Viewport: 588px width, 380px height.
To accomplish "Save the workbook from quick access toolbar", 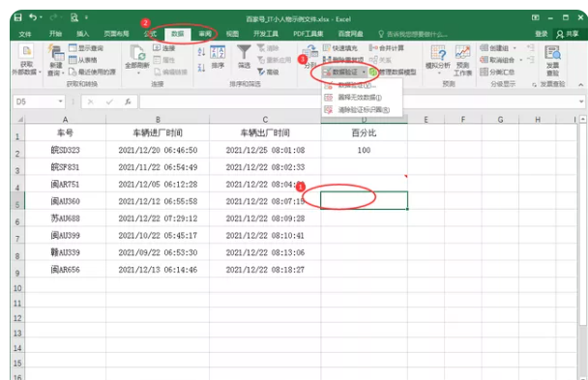I will (18, 17).
